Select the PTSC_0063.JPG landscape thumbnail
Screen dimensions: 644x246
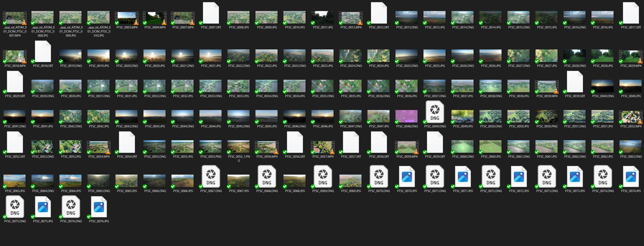[15, 181]
